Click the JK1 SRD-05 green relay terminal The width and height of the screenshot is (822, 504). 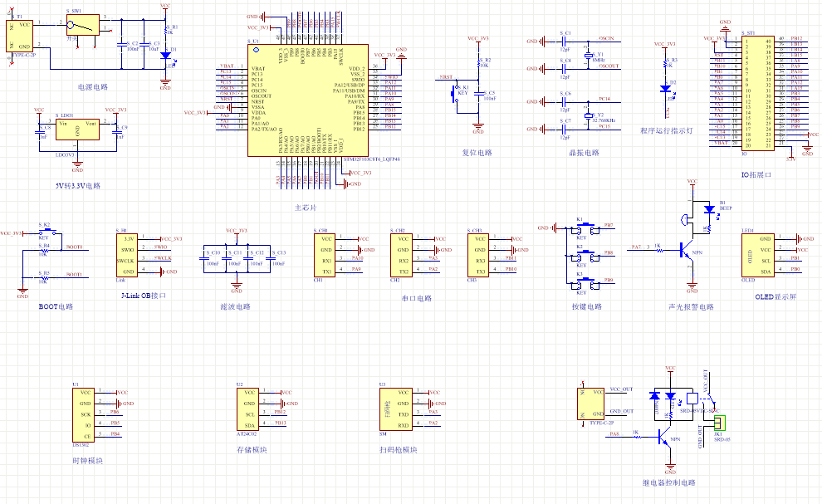coord(721,423)
